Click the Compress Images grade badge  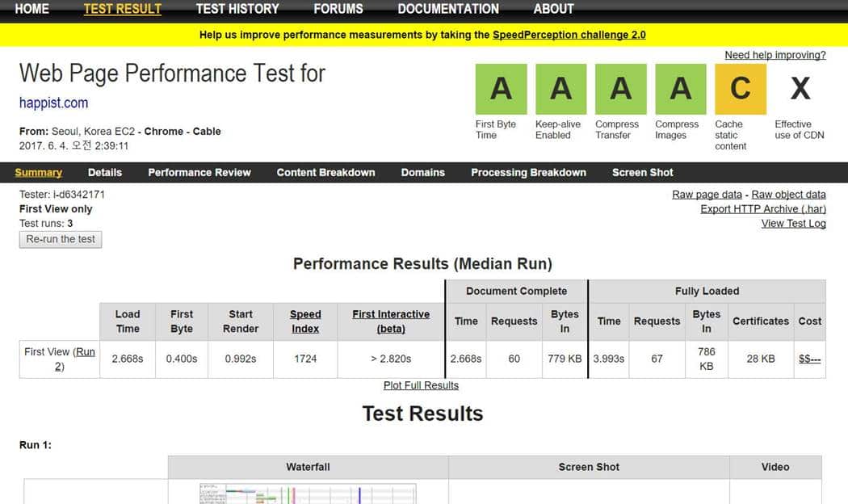[x=680, y=89]
